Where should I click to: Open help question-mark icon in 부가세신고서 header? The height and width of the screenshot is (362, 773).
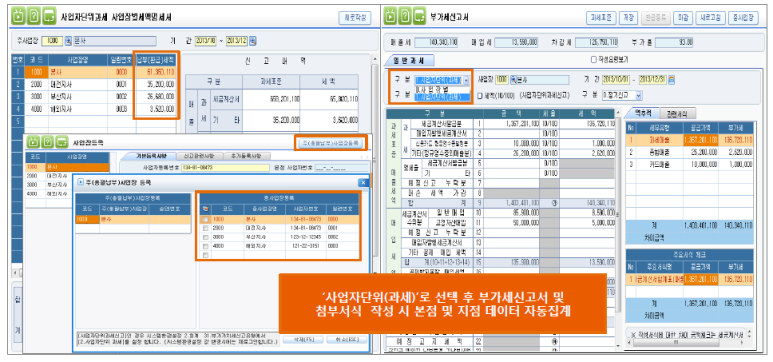(x=405, y=17)
